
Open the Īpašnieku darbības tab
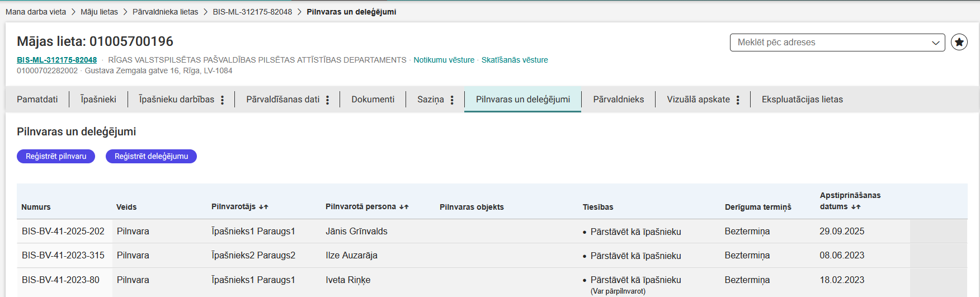[x=176, y=99]
